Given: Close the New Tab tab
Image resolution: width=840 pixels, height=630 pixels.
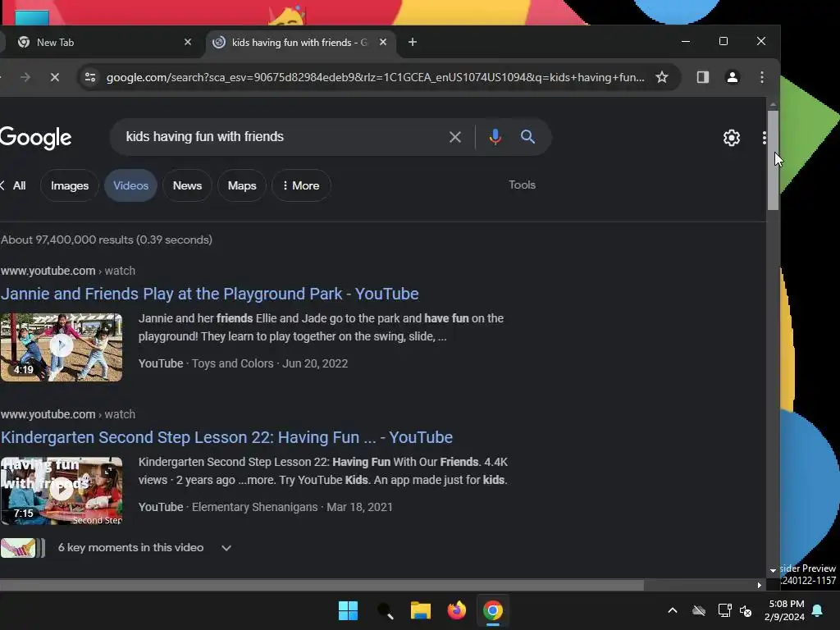Looking at the screenshot, I should (188, 42).
